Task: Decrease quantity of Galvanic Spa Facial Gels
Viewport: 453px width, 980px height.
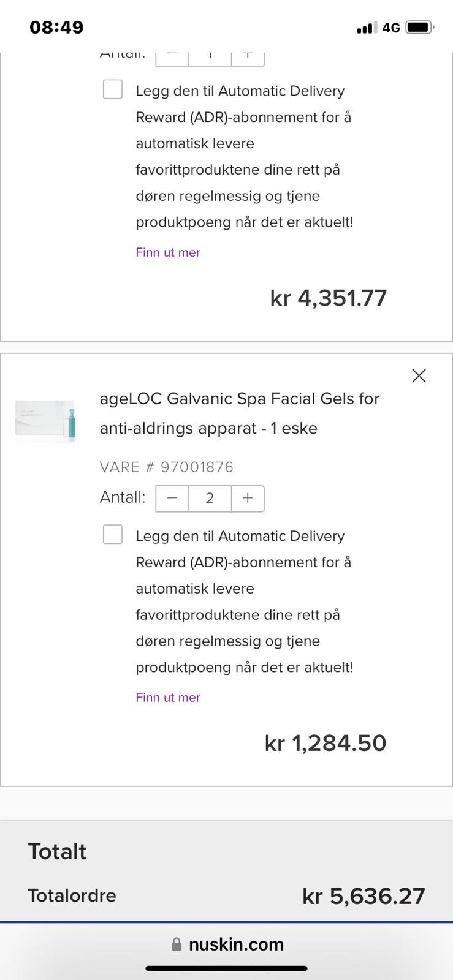Action: (x=172, y=498)
